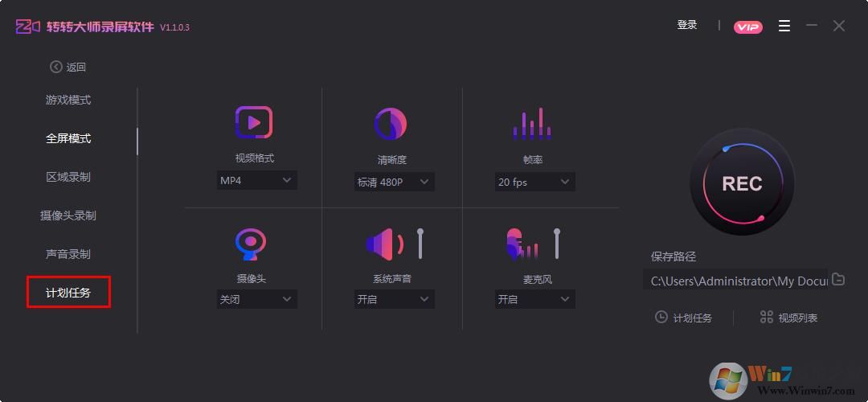Open the 标清 480P clarity dropdown

point(394,182)
